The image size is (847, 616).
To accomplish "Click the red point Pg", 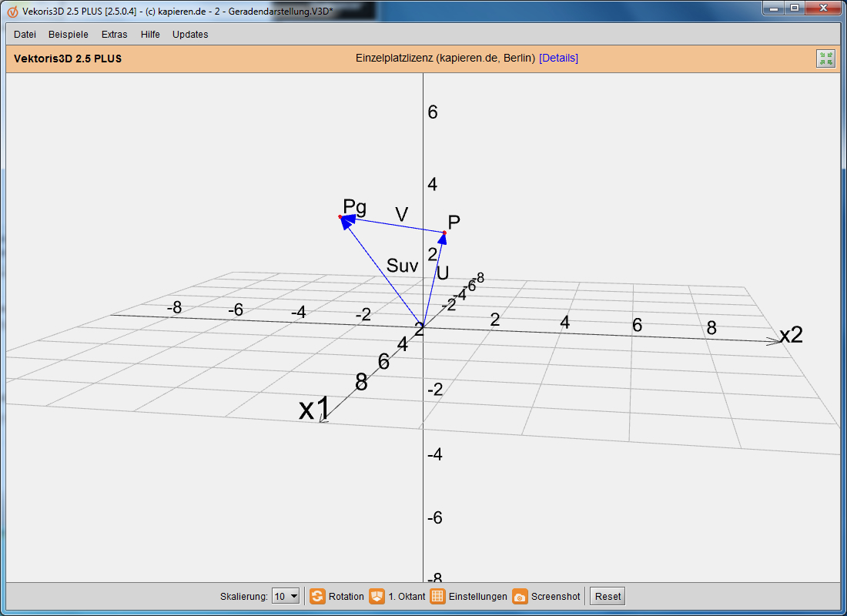I will click(340, 216).
